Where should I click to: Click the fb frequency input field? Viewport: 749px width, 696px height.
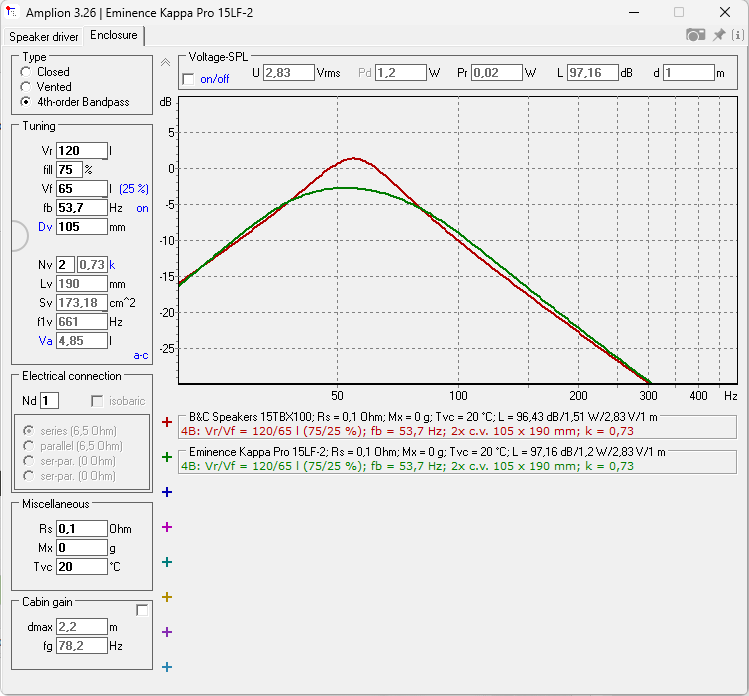[x=82, y=208]
